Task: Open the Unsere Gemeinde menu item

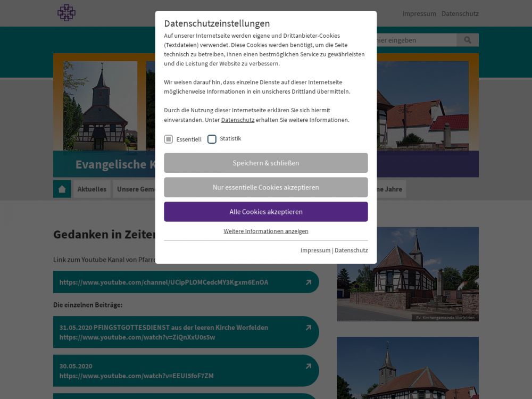Action: pos(135,189)
